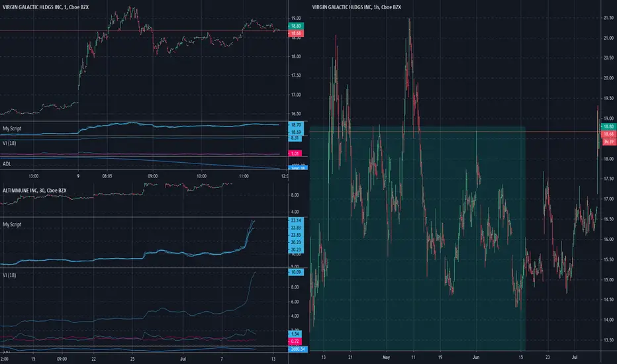Click green 18.80 price tag on 1h chart
This screenshot has width=617, height=364.
pos(609,126)
